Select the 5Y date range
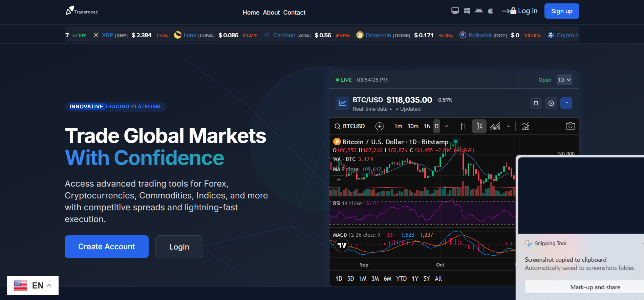Viewport: 644px width, 300px height. pyautogui.click(x=426, y=279)
